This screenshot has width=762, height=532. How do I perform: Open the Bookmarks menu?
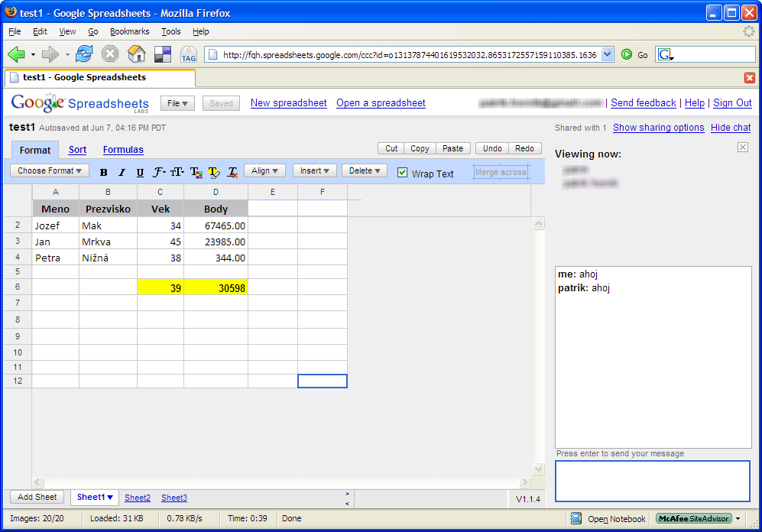pos(129,31)
